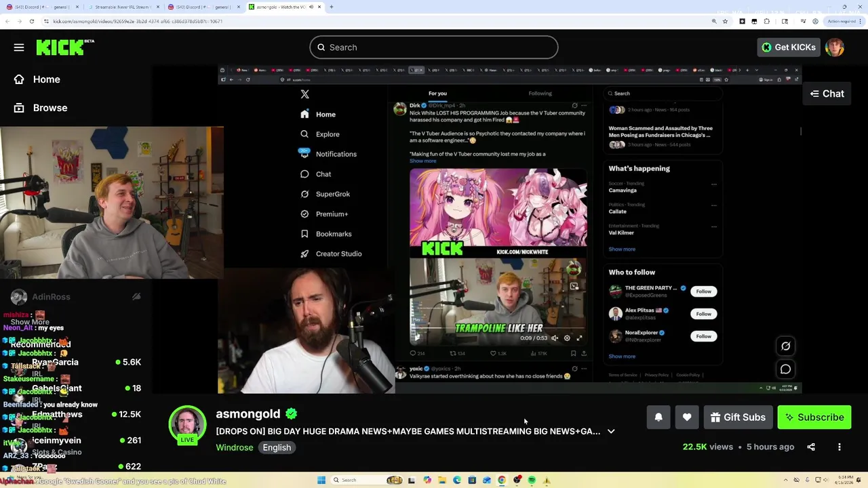868x488 pixels.
Task: Open the user profile avatar menu
Action: click(x=835, y=47)
